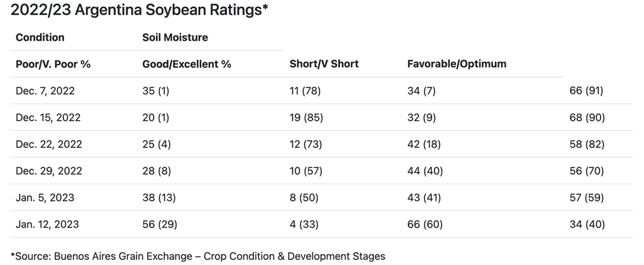This screenshot has height=265, width=644.
Task: Select the "Soil Moisture" header cell
Action: 175,37
